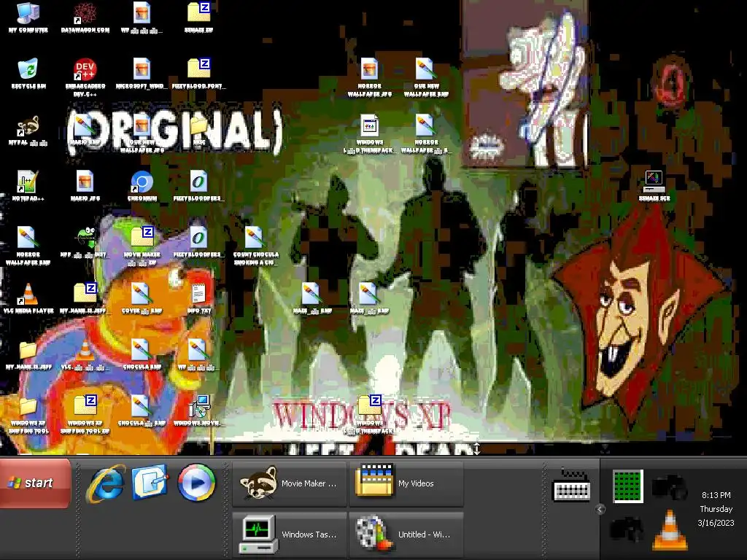This screenshot has height=560, width=747.
Task: Switch to the Movie Maker taskbar button
Action: pyautogui.click(x=289, y=483)
